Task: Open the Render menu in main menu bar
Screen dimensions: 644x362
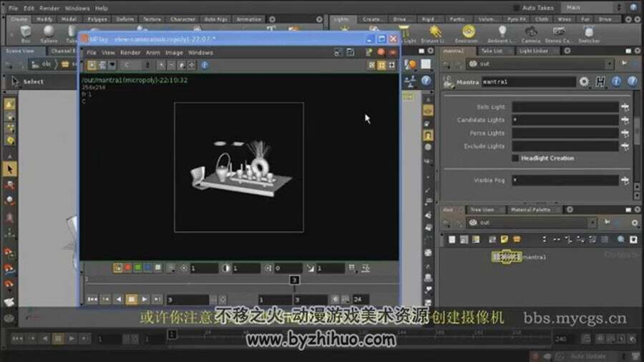Action: (x=49, y=8)
